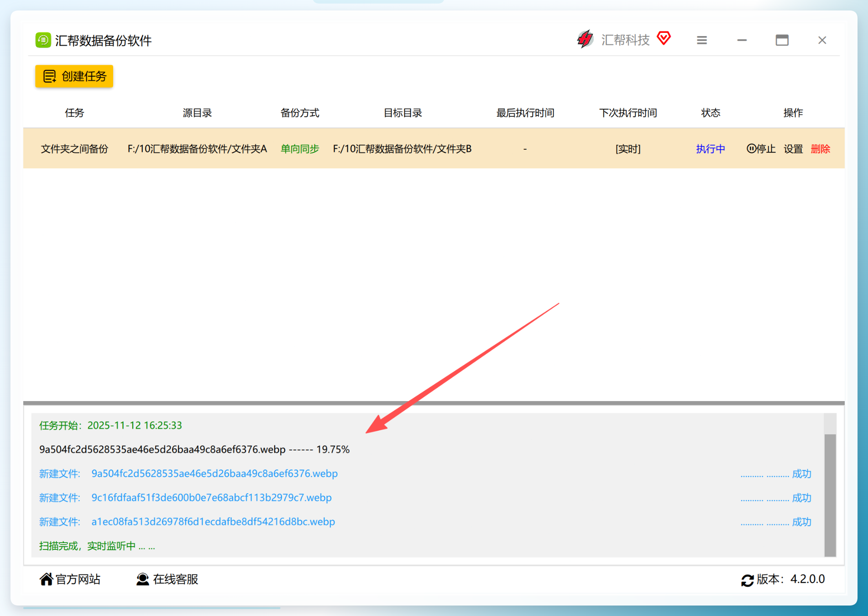
Task: Click the green app logo icon
Action: click(x=43, y=40)
